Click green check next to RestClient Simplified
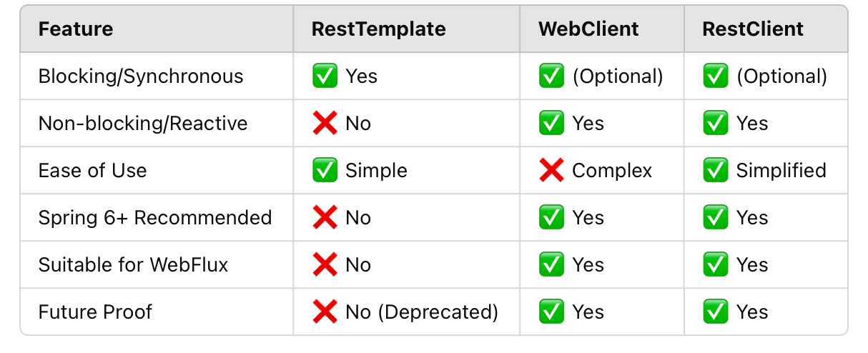Viewport: 868px width, 353px height. click(x=715, y=171)
